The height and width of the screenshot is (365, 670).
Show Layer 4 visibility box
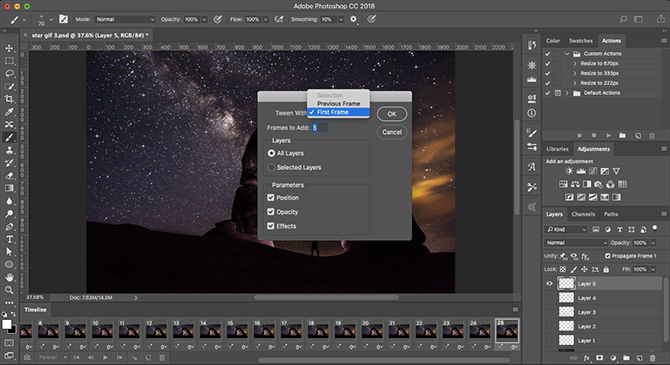click(550, 297)
